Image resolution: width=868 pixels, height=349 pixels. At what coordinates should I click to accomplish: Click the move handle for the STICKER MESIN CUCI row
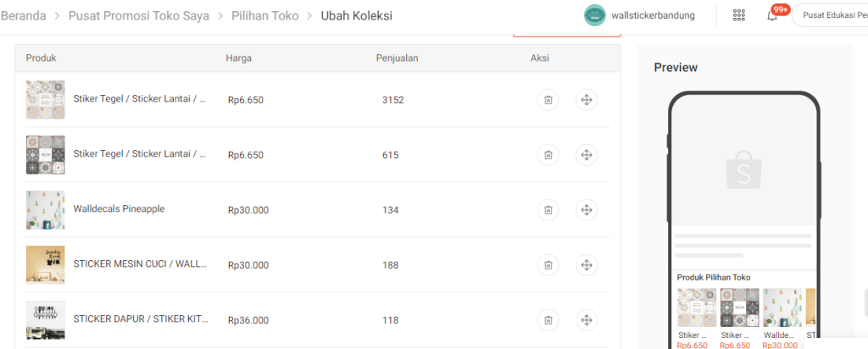coord(586,265)
